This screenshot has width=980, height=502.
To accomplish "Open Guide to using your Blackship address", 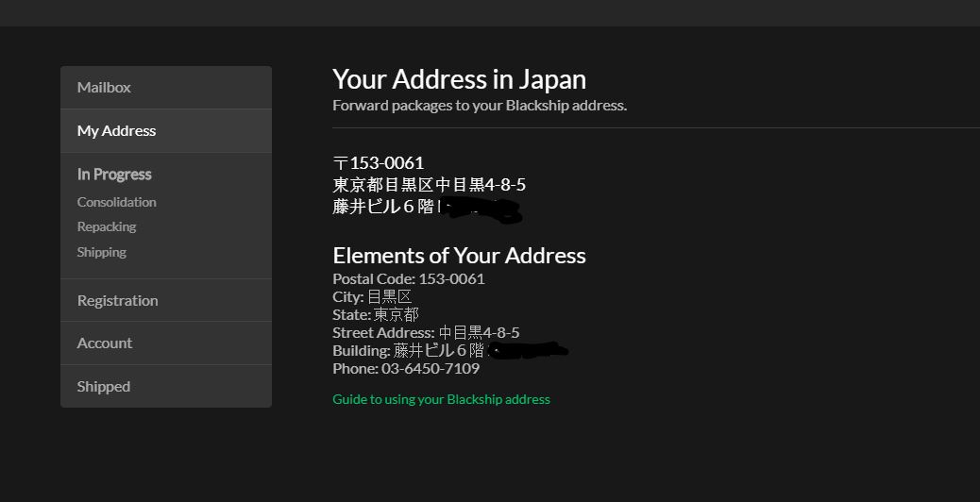I will pyautogui.click(x=441, y=399).
